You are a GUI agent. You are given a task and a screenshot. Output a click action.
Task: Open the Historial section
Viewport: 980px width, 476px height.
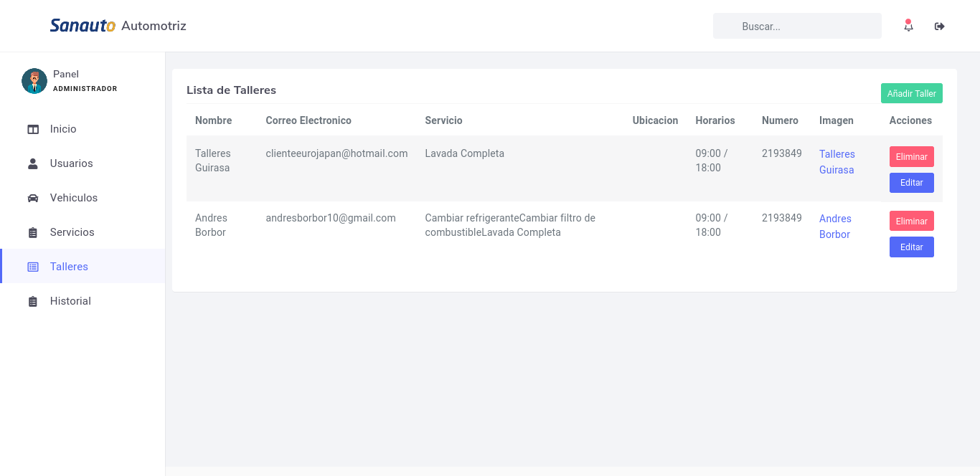[x=83, y=301]
